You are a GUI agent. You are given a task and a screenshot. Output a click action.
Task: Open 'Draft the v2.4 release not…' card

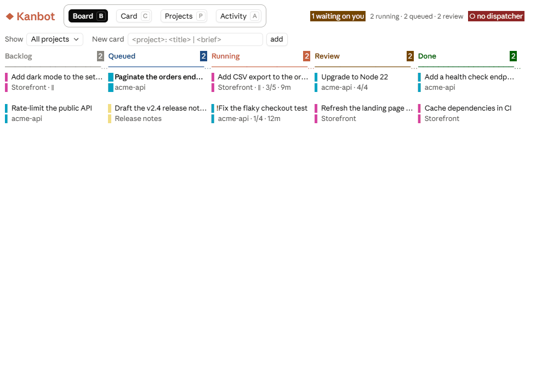(158, 113)
